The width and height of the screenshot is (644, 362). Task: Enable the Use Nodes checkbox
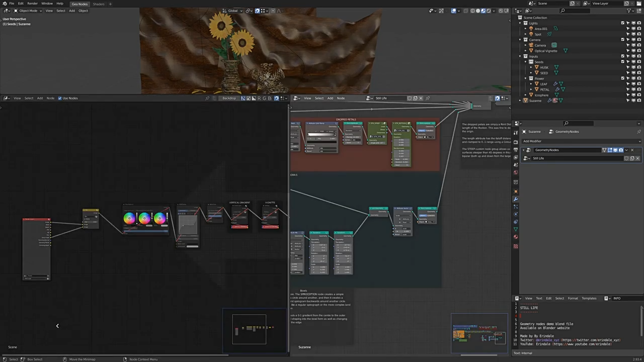pos(59,98)
